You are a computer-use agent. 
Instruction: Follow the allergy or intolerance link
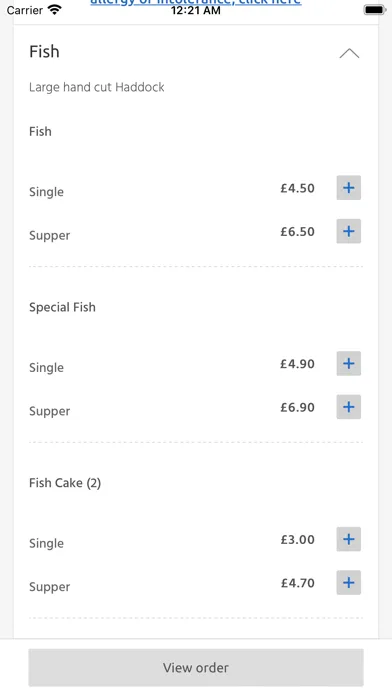(x=196, y=2)
